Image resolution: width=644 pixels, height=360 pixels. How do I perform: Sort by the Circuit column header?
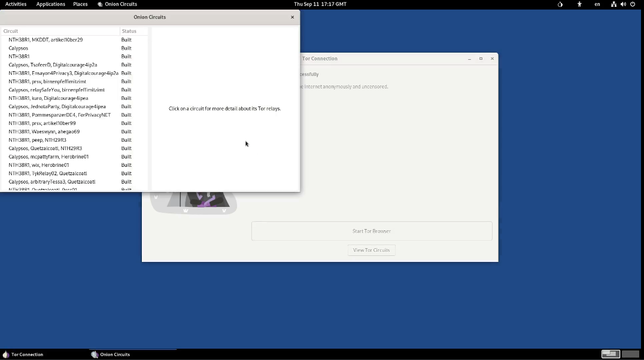(x=60, y=31)
